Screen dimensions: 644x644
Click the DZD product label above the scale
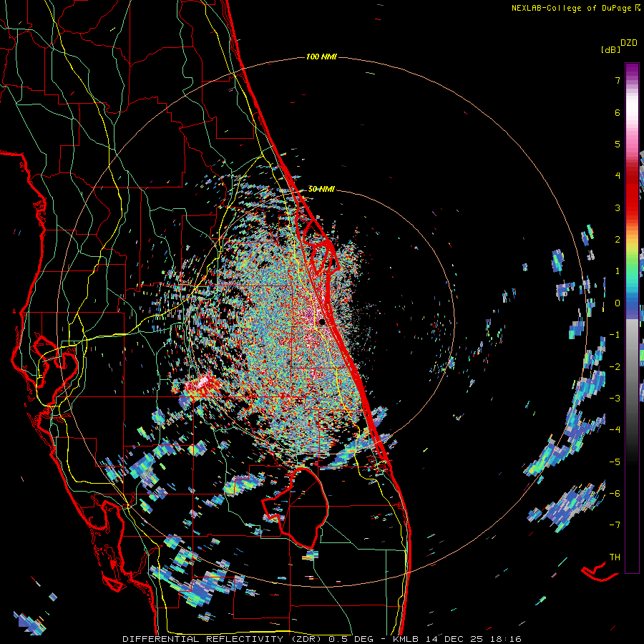pyautogui.click(x=629, y=43)
